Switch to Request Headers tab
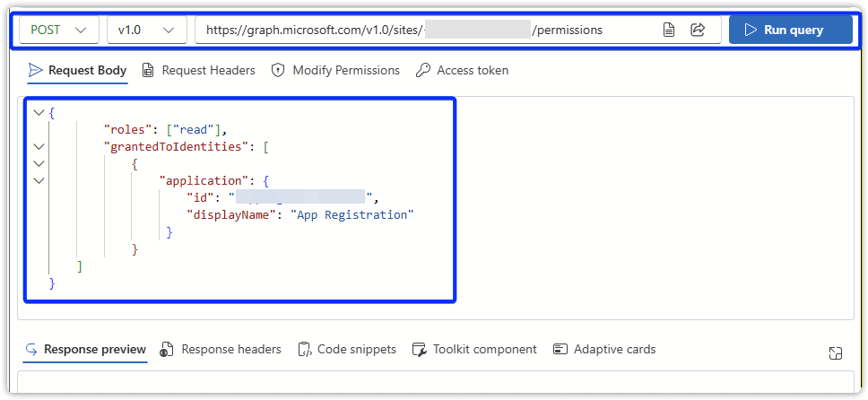 tap(198, 70)
